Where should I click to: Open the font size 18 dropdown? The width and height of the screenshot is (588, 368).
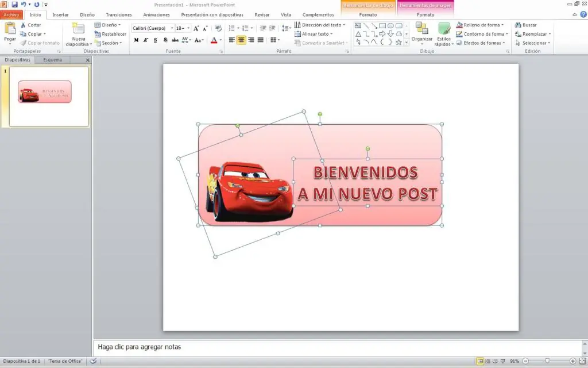click(x=188, y=28)
